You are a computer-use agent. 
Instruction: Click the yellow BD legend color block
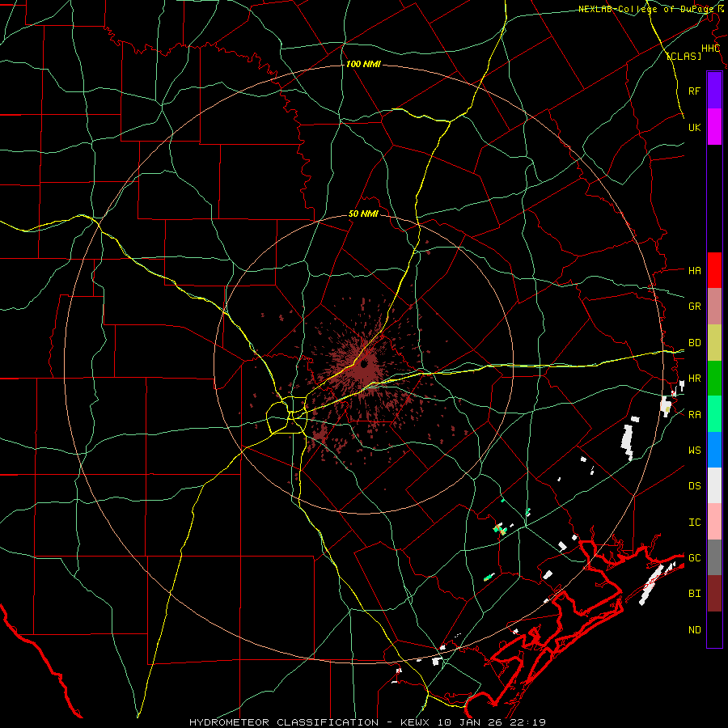click(x=714, y=343)
